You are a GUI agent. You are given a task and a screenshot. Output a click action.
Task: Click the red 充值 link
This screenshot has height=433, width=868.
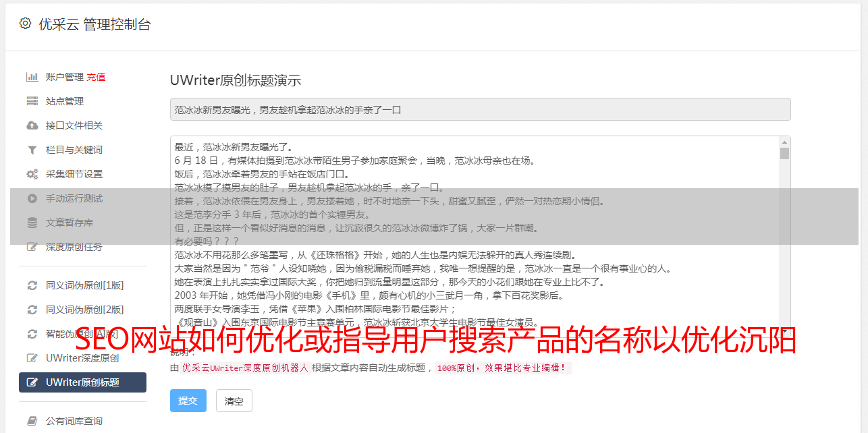(x=96, y=77)
